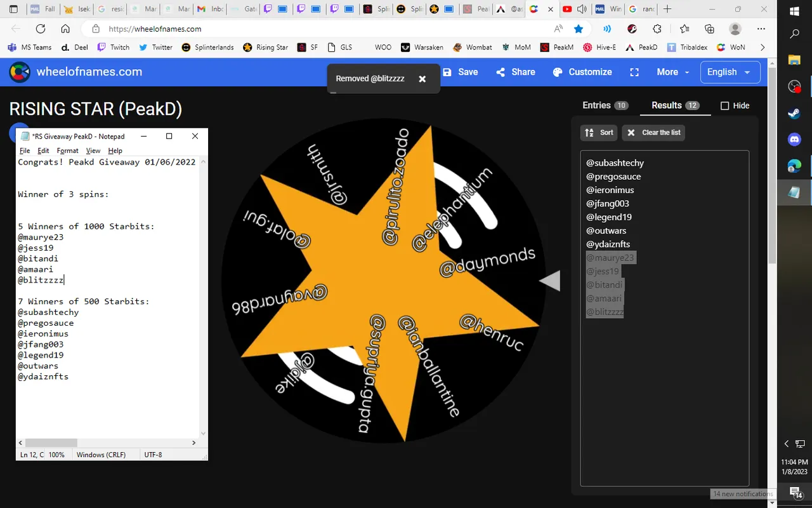Save the wheel
This screenshot has width=812, height=508.
(x=461, y=72)
